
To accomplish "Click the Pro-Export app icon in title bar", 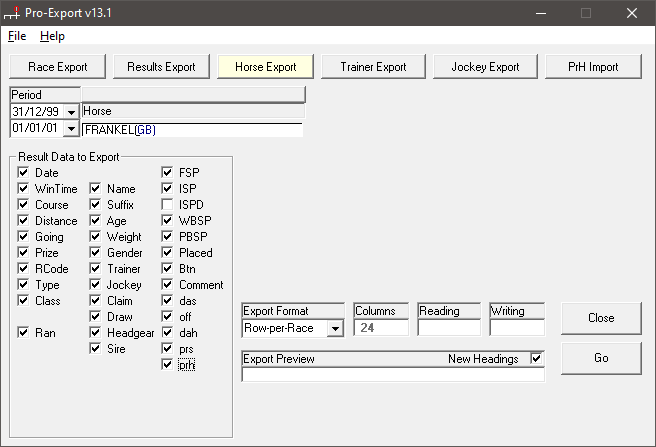I will pos(13,13).
